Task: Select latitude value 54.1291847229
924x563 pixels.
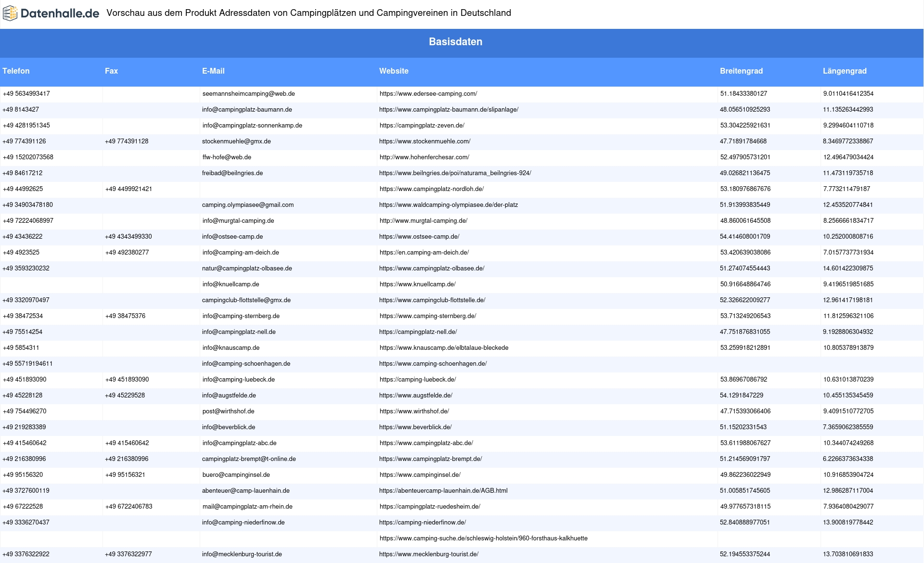Action: click(742, 396)
